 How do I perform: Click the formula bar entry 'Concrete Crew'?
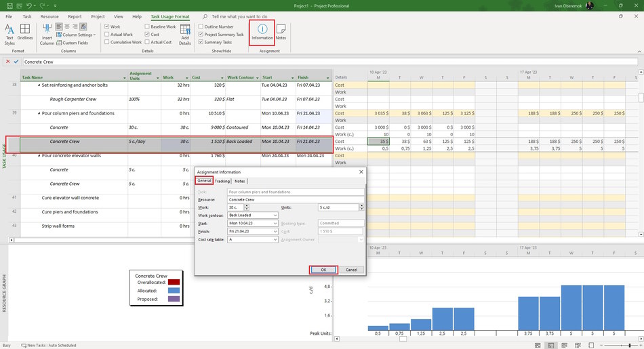[x=39, y=62]
